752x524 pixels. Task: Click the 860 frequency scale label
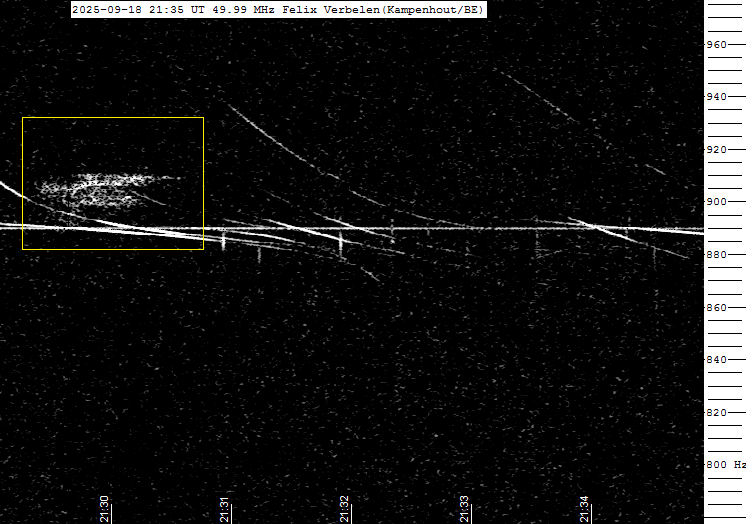716,307
